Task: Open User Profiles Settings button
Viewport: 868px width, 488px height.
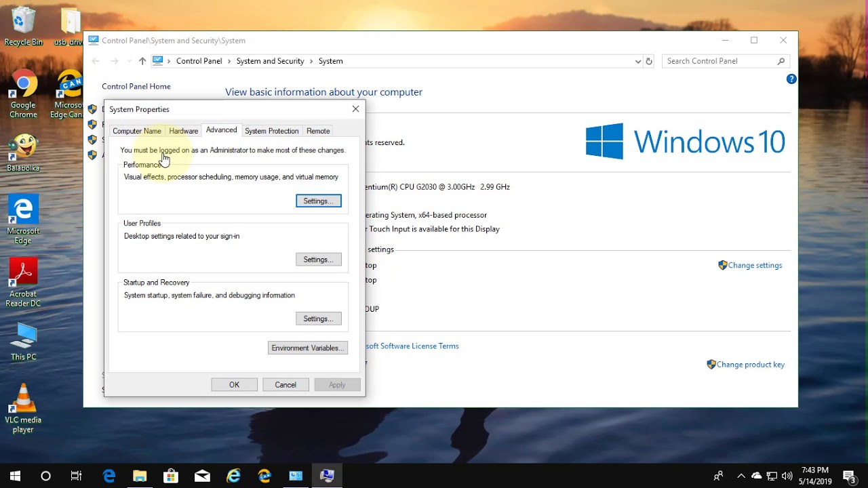Action: 319,260
